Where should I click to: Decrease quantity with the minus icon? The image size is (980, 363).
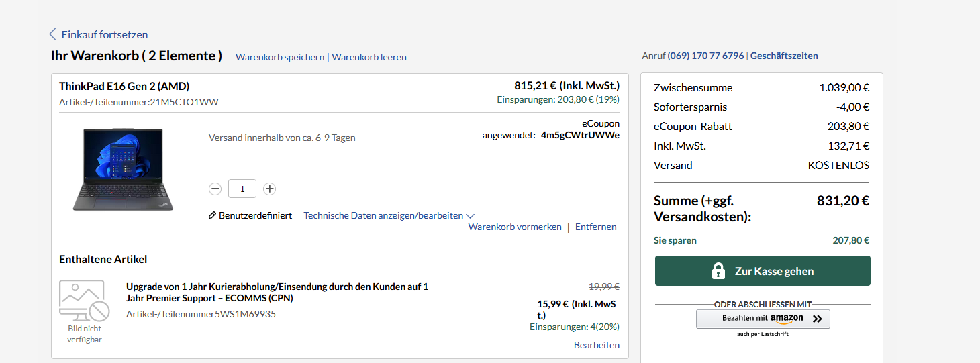point(215,189)
